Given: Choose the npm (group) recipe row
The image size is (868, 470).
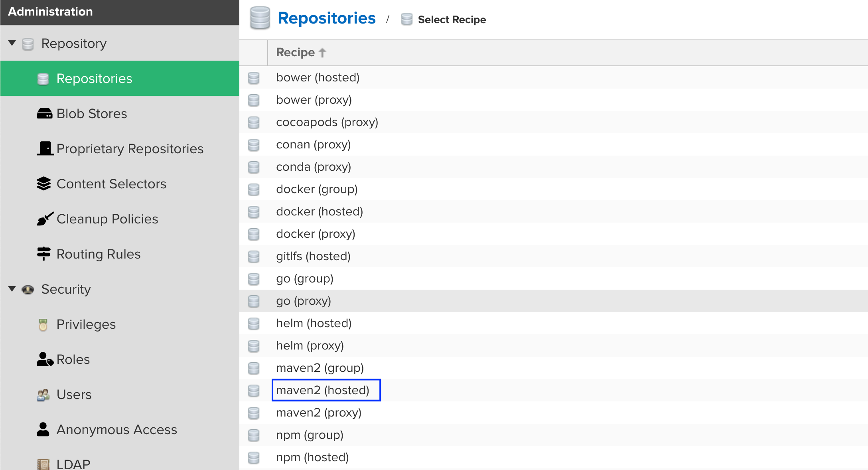Looking at the screenshot, I should click(310, 435).
